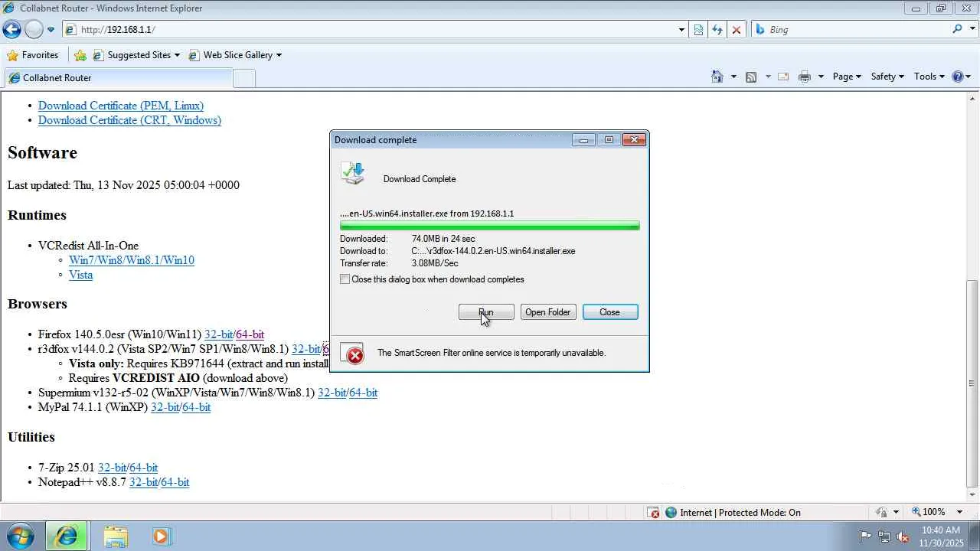980x551 pixels.
Task: Expand the Recent Pages arrow beside Forward
Action: pyautogui.click(x=51, y=30)
